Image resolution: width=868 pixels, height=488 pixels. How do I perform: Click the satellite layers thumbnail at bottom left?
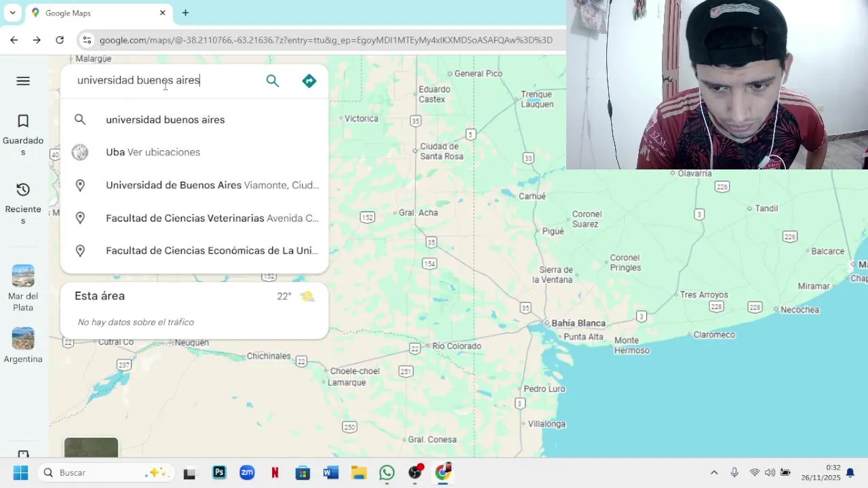click(x=91, y=447)
